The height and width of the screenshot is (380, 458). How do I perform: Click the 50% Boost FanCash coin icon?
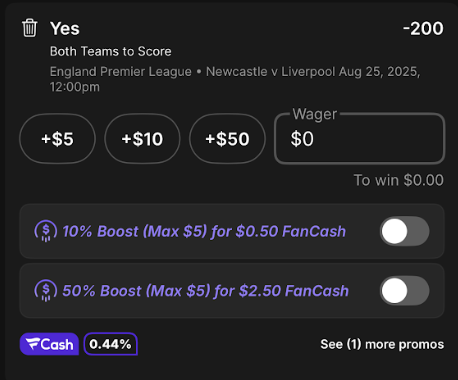pyautogui.click(x=46, y=290)
